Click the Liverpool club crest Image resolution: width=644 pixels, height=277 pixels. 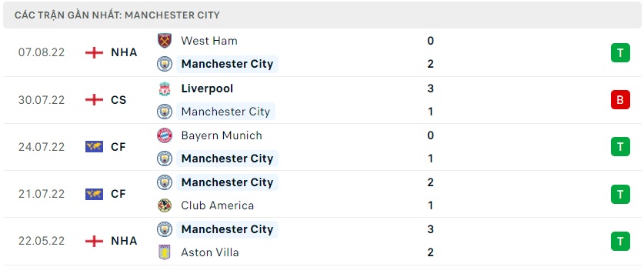pyautogui.click(x=165, y=88)
